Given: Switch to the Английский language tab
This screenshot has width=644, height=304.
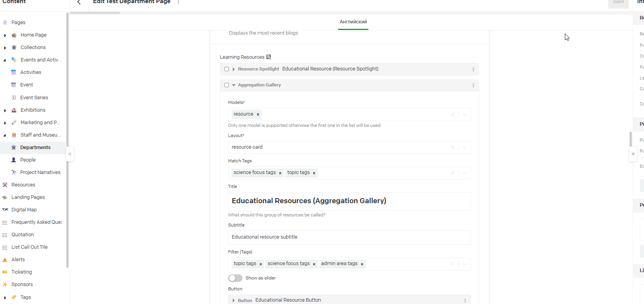Looking at the screenshot, I should tap(353, 22).
